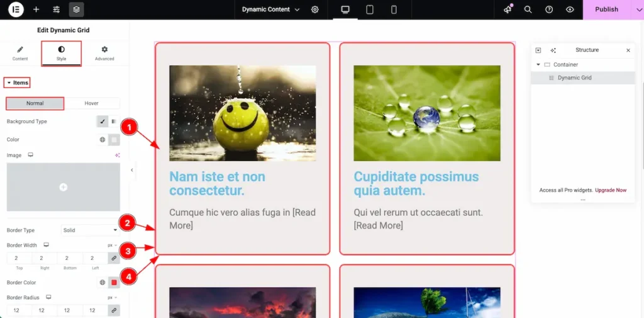Image resolution: width=644 pixels, height=318 pixels.
Task: Toggle the Structure layers icon
Action: click(x=76, y=9)
